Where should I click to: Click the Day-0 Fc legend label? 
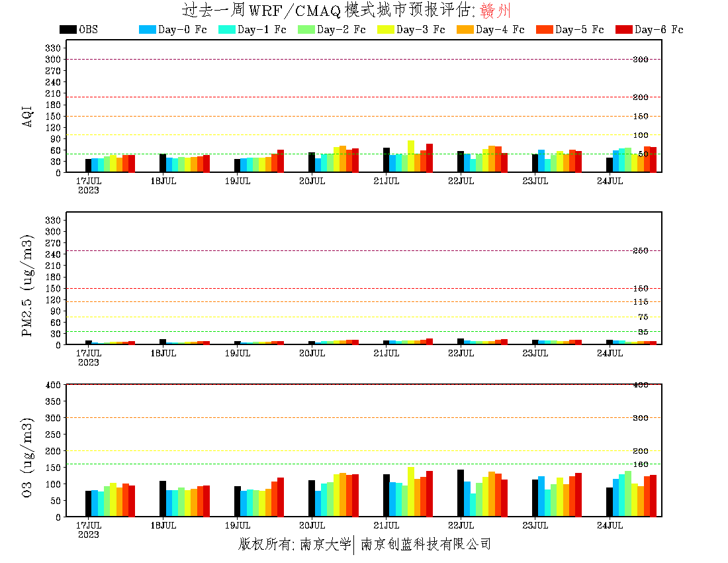[x=183, y=30]
